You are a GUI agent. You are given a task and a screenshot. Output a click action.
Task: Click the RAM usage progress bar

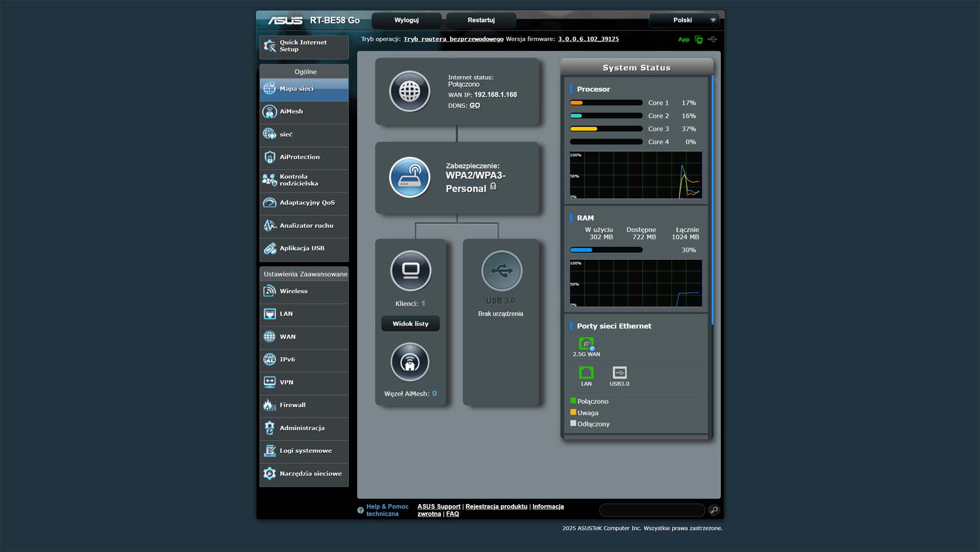coord(606,250)
